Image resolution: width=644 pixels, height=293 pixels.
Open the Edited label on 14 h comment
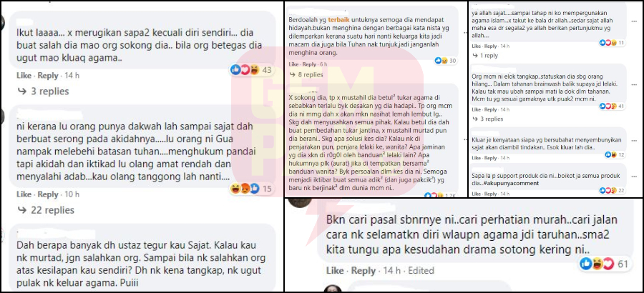[x=421, y=271]
